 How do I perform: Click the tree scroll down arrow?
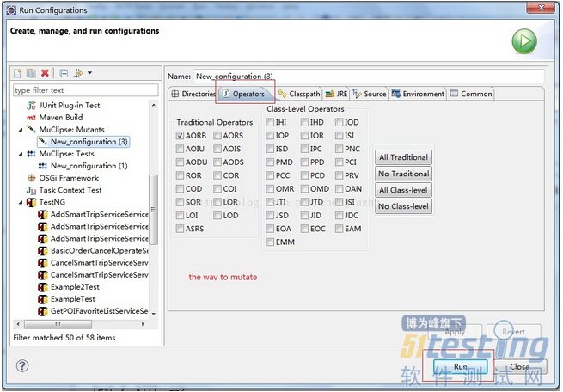click(154, 314)
